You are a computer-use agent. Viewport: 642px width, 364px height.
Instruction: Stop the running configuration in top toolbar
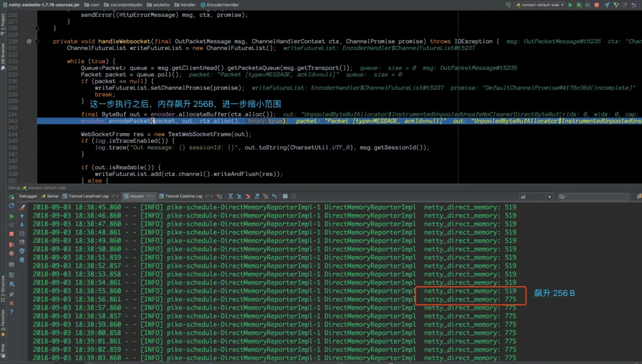click(x=596, y=5)
